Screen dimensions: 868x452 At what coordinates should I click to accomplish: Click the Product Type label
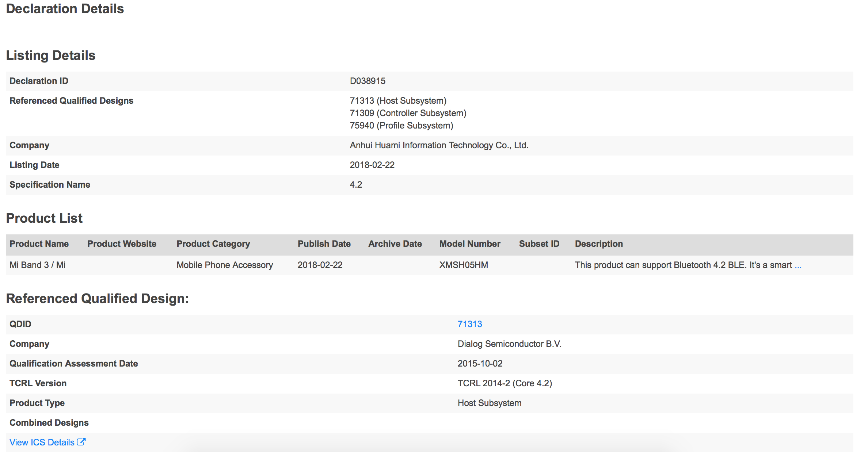pos(37,403)
